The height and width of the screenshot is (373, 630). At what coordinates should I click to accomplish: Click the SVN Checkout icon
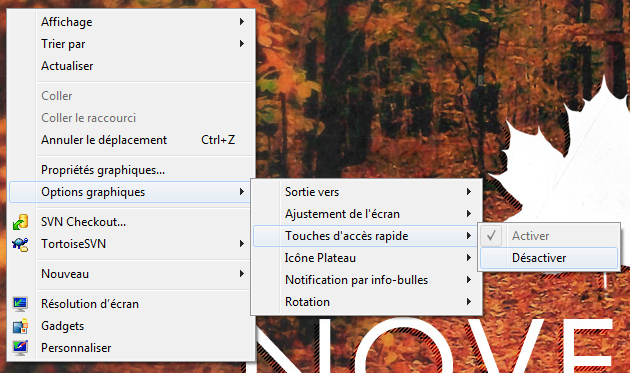20,222
